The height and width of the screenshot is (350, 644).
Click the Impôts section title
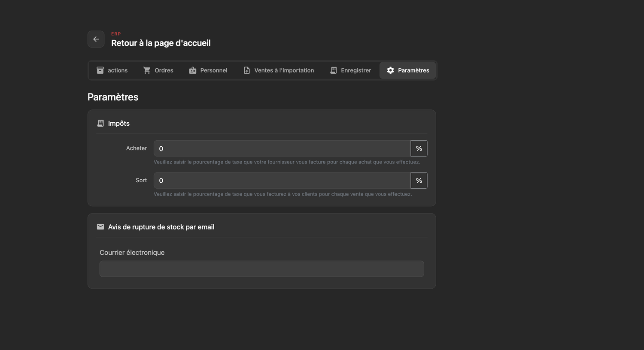[x=119, y=124]
